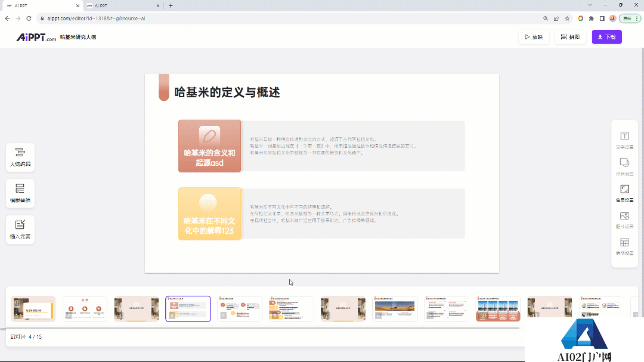This screenshot has height=362, width=644.
Task: Select the highlighted slide 4 thumbnail
Action: tap(188, 308)
